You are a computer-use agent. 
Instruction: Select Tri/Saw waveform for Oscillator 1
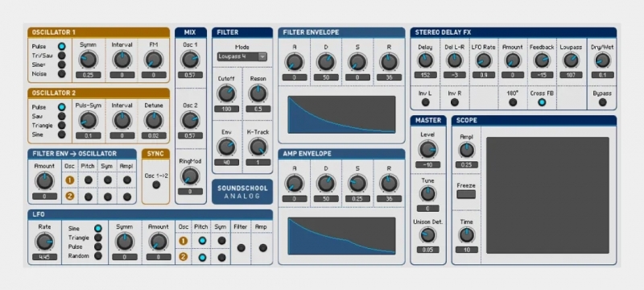[x=62, y=56]
